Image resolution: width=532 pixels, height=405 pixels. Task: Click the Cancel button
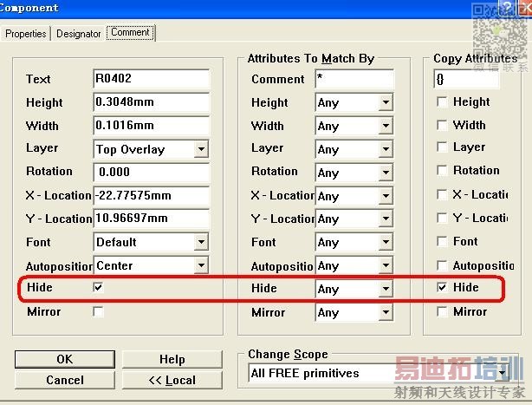[x=65, y=380]
